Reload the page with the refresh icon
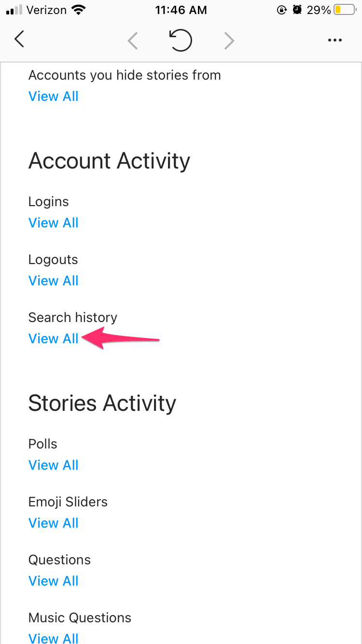This screenshot has width=362, height=644. pyautogui.click(x=181, y=41)
